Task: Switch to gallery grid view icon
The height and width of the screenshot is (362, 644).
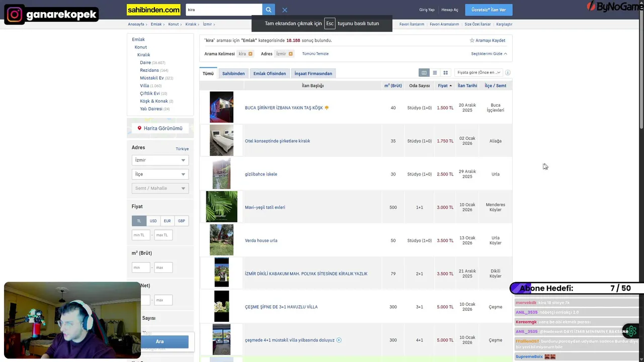Action: coord(445,72)
